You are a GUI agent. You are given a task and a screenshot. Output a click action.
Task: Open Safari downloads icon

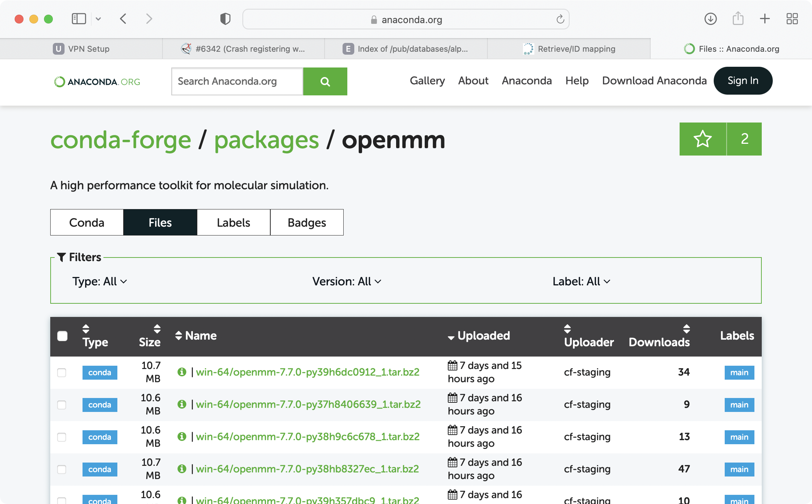[x=710, y=19]
